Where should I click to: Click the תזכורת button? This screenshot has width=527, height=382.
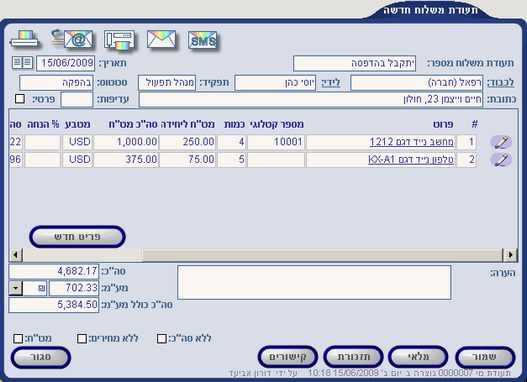pyautogui.click(x=353, y=357)
